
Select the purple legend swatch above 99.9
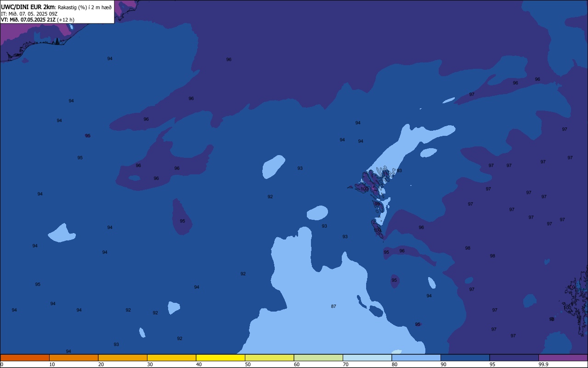point(563,357)
